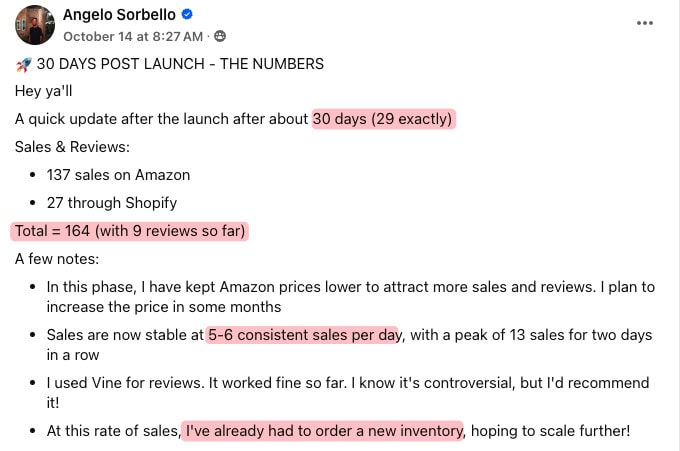Click the highlighted '30 days (29 exactly)' text
The image size is (680, 451).
(x=383, y=119)
